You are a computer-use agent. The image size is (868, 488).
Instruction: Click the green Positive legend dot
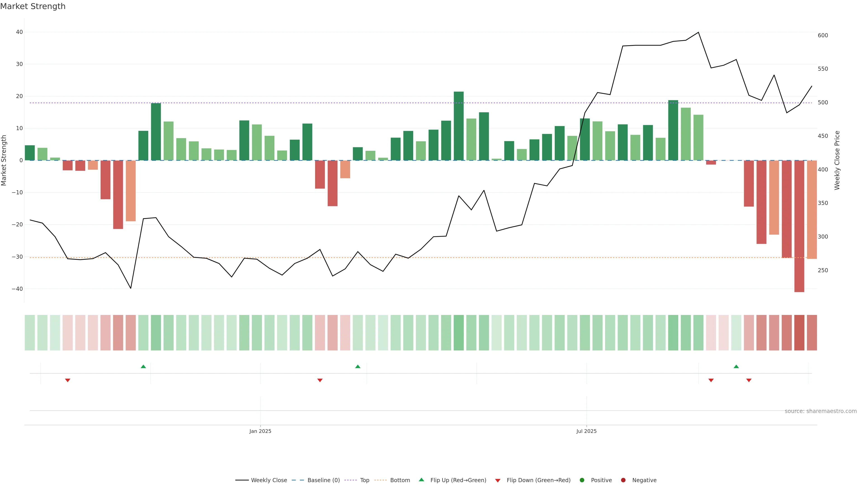tap(582, 480)
